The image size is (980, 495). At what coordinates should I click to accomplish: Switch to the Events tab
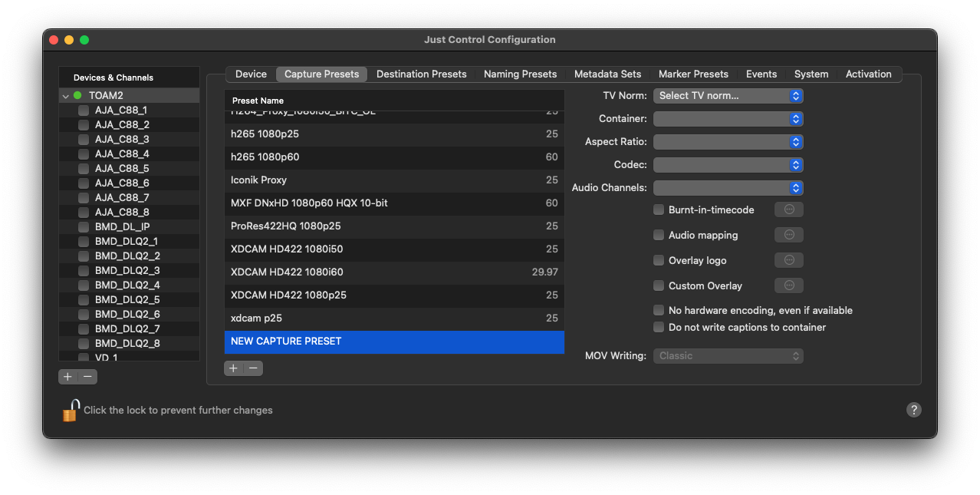point(761,74)
